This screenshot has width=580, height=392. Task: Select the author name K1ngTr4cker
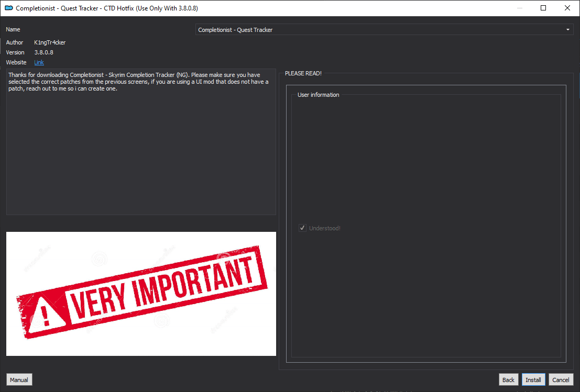coord(50,42)
